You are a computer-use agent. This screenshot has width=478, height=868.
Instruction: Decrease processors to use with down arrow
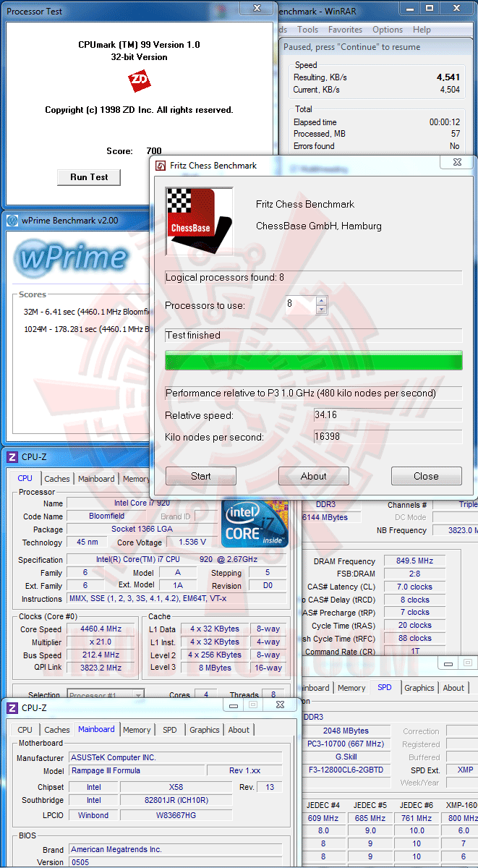click(x=321, y=310)
